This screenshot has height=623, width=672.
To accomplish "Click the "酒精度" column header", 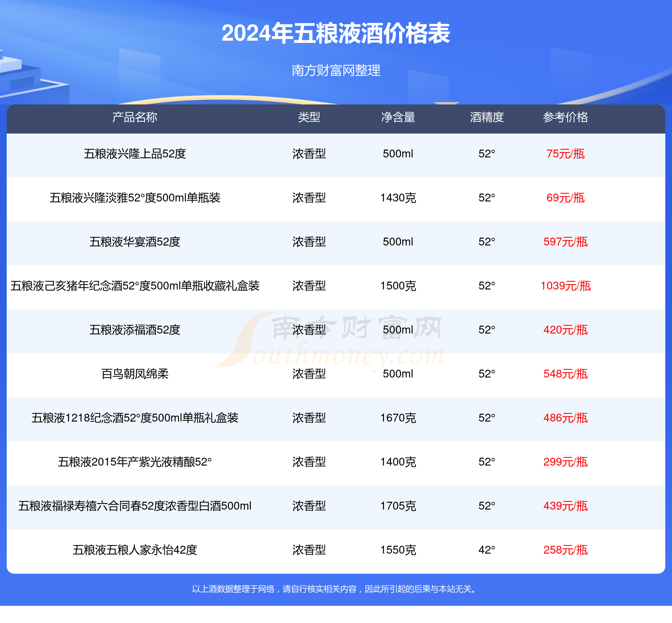I will 487,117.
